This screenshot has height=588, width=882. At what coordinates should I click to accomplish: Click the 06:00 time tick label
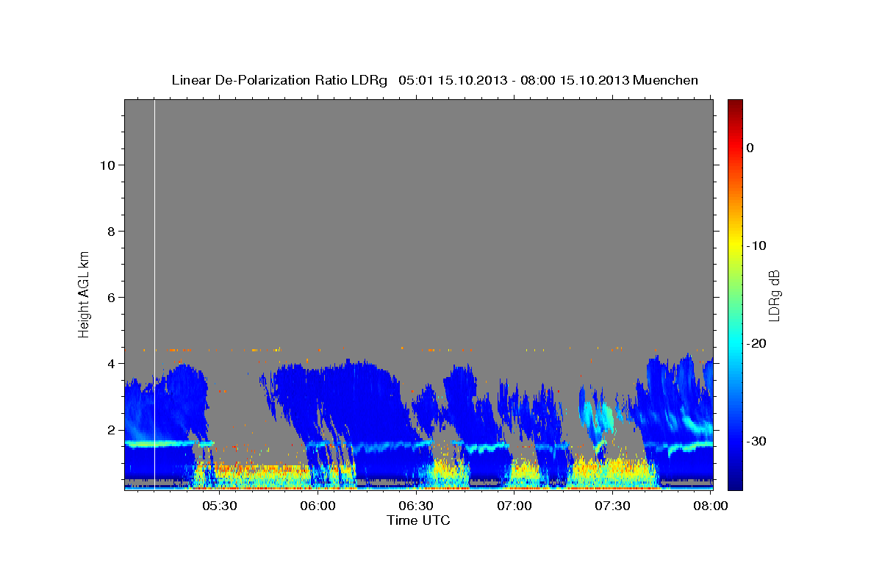point(318,506)
